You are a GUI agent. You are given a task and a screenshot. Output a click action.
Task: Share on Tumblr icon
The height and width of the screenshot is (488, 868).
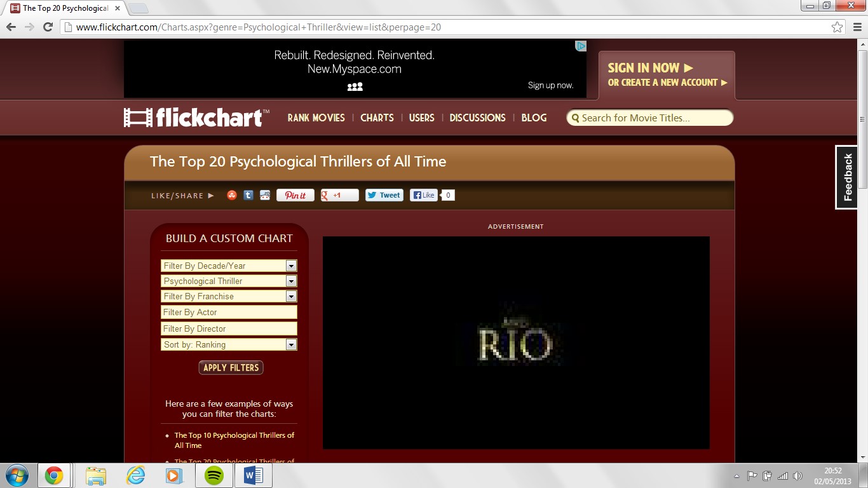[248, 195]
